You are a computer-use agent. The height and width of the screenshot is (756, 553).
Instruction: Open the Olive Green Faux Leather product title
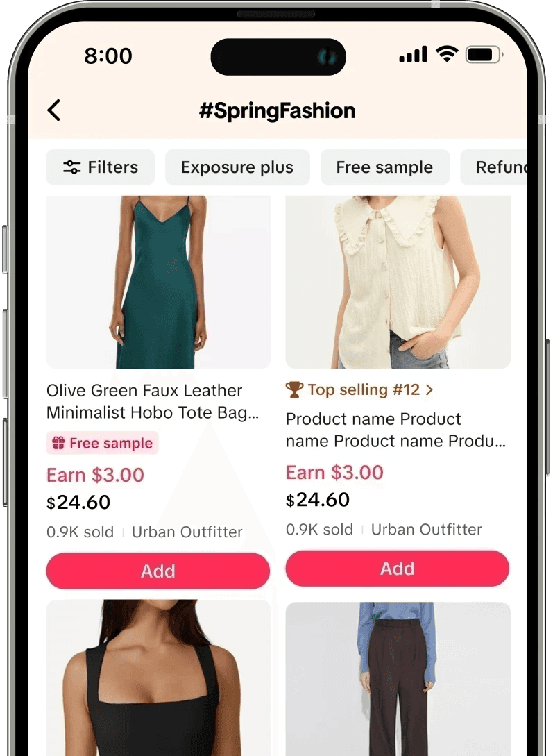153,401
